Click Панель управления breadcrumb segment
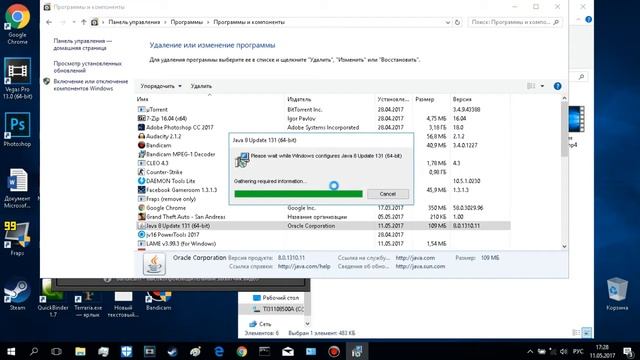Screen dimensions: 640x360 pos(134,22)
